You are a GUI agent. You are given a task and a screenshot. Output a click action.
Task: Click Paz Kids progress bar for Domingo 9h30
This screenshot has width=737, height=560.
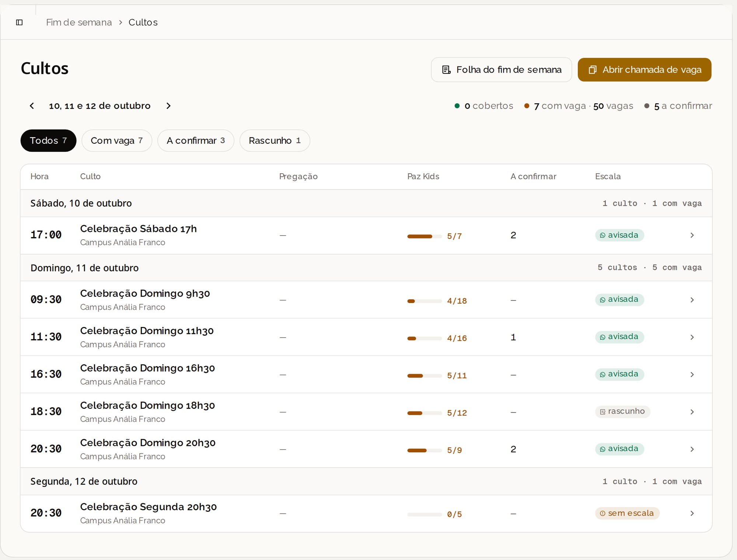pyautogui.click(x=425, y=301)
